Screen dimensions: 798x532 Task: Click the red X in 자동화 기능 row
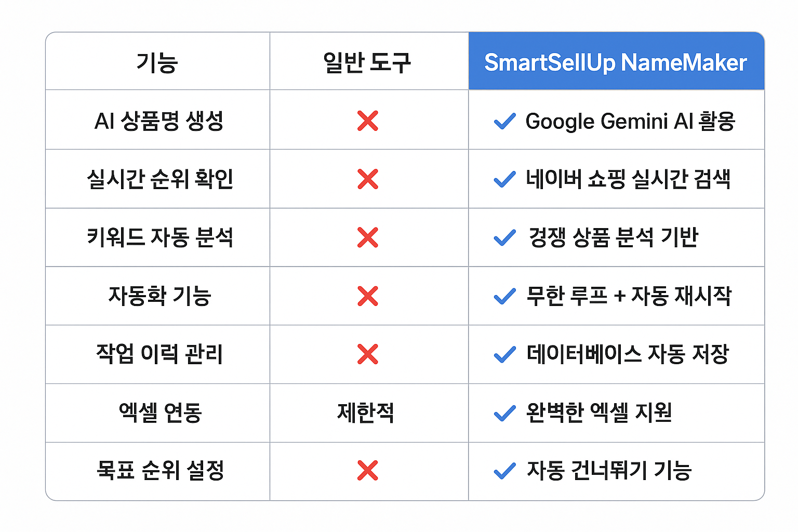pos(368,296)
